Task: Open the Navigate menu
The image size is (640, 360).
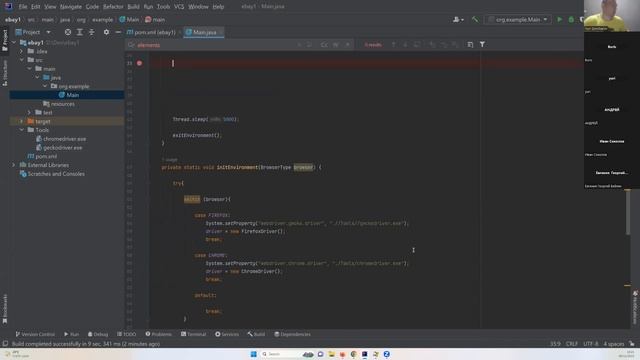Action: tap(71, 7)
